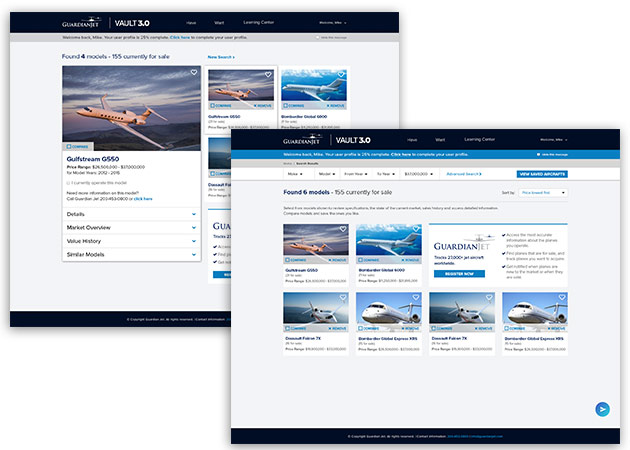
Task: Remove Bombardier Global 6000 from front window results
Action: point(411,260)
